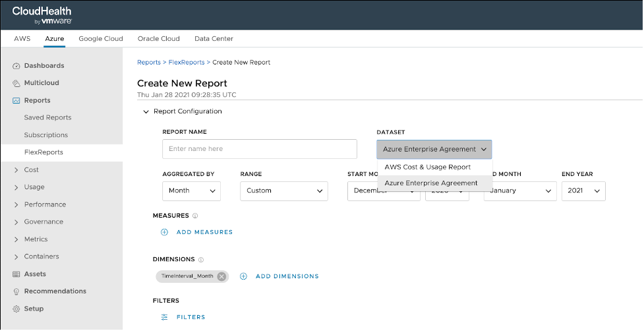Select Azure Enterprise Agreement option in list
This screenshot has height=331, width=644.
pos(434,183)
